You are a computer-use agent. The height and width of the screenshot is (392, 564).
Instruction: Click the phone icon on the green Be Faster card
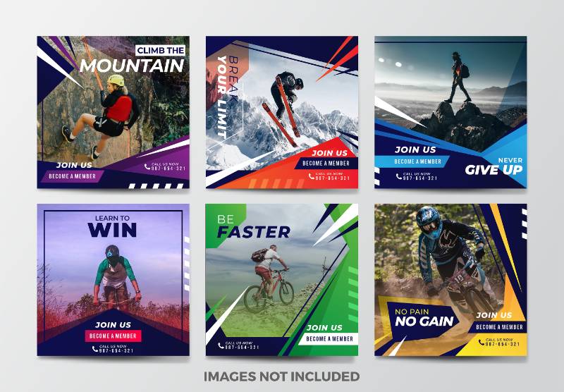click(x=221, y=345)
